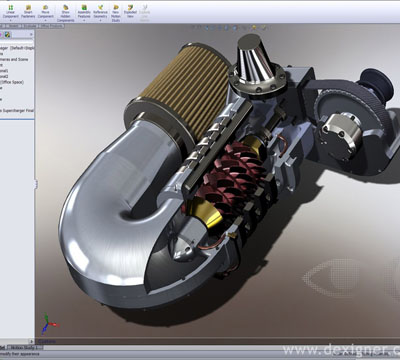Select the top '[Default<Display' assembly item
Screen dimensions: 400x360
[x=17, y=48]
